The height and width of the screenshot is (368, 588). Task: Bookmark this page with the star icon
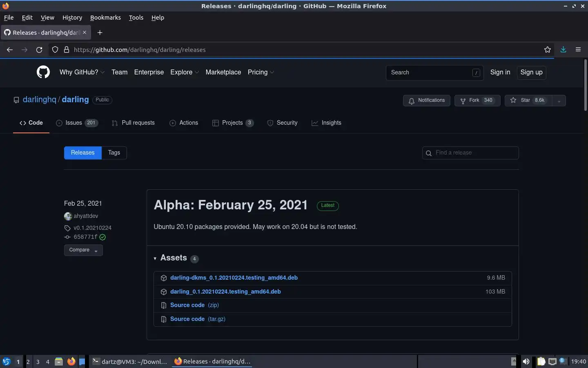tap(548, 49)
